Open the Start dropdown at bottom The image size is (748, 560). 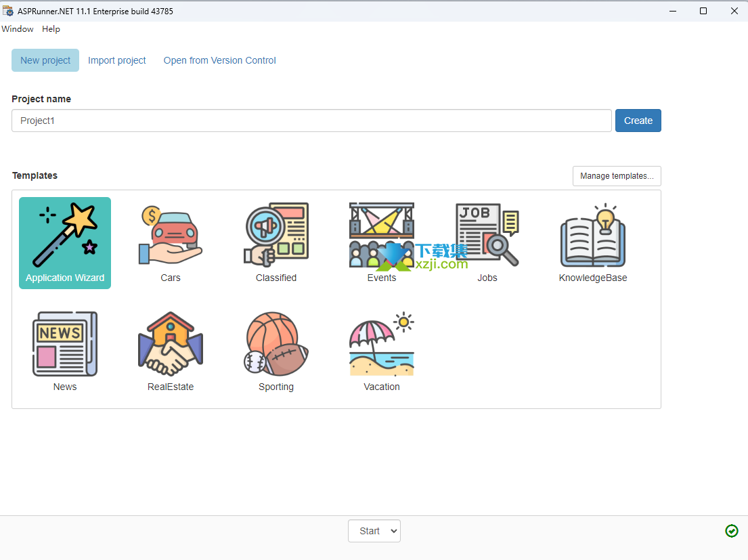pos(374,531)
